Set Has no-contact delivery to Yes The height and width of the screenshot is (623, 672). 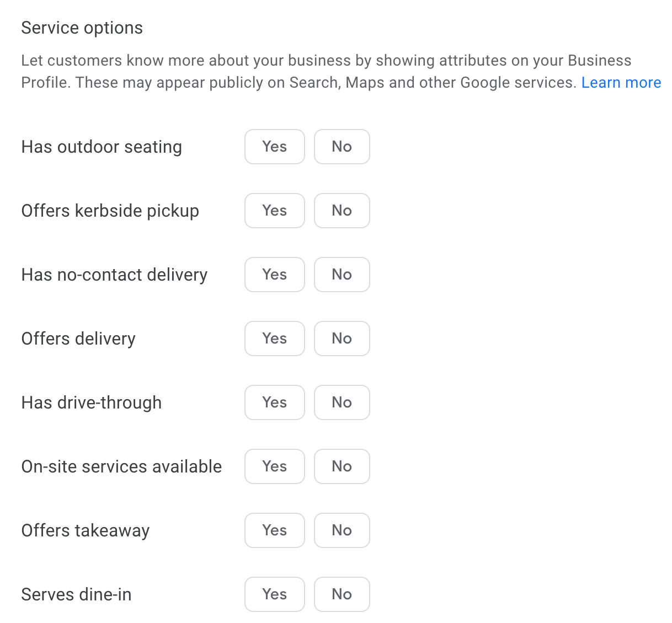(274, 275)
